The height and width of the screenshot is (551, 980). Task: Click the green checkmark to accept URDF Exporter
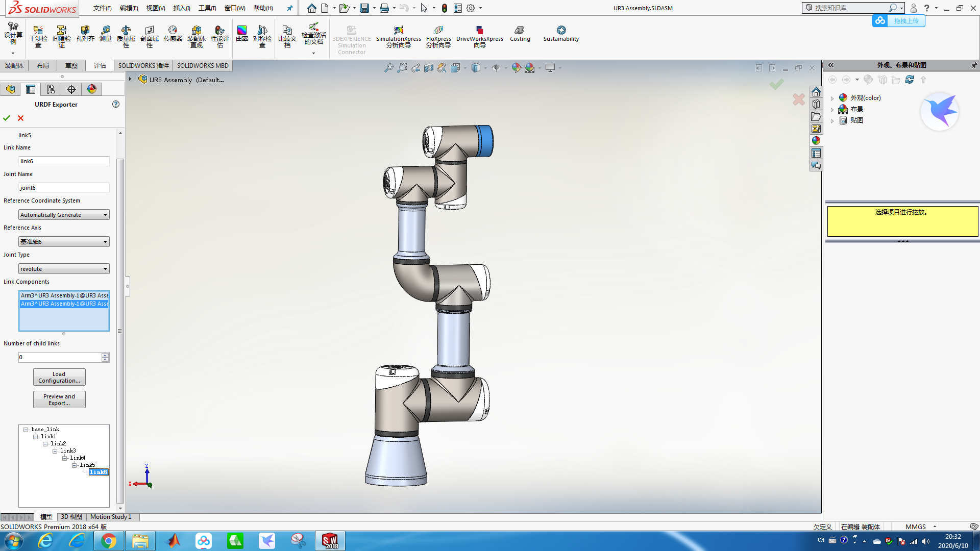(x=7, y=118)
